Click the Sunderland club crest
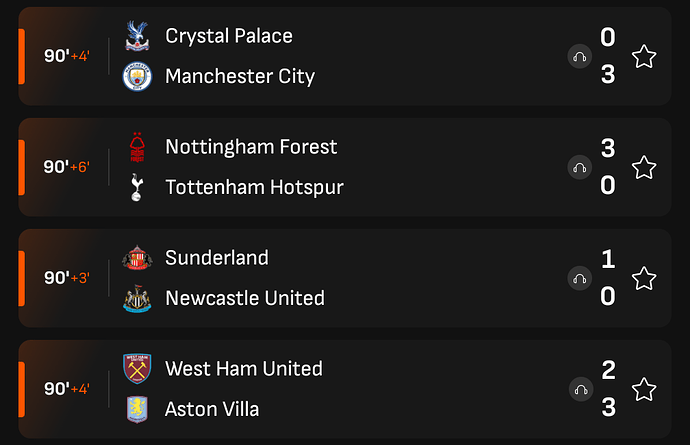This screenshot has height=445, width=690. point(135,258)
